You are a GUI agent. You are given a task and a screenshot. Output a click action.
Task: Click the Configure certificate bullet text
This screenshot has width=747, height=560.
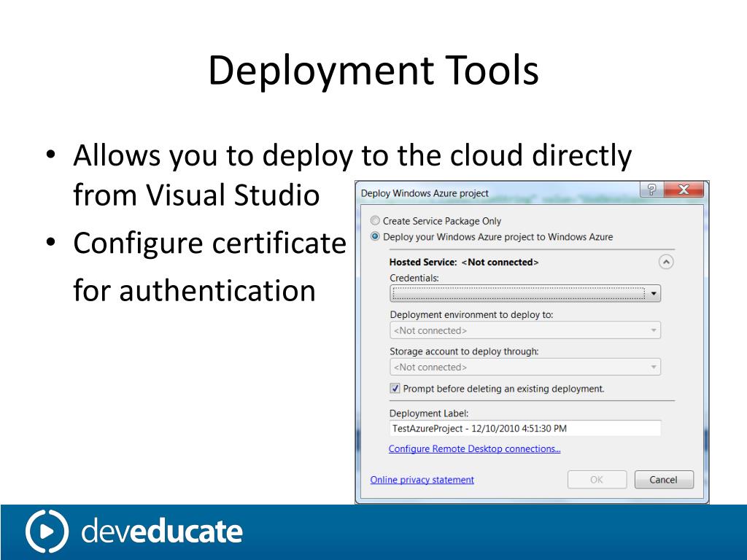(209, 243)
